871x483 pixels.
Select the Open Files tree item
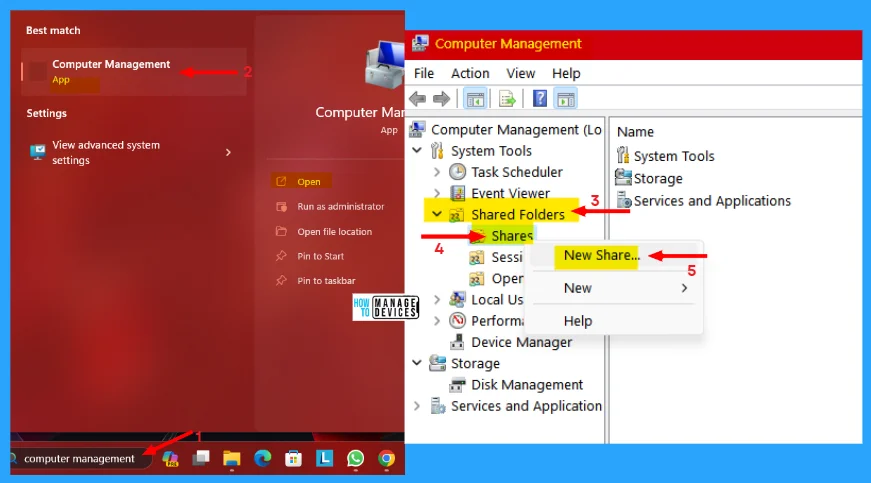tap(508, 279)
